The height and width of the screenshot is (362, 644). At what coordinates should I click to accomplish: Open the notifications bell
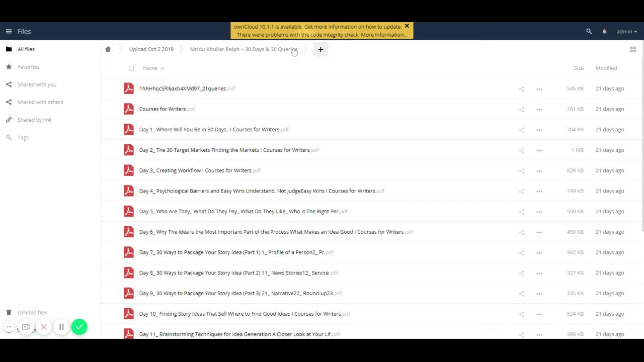click(x=604, y=31)
